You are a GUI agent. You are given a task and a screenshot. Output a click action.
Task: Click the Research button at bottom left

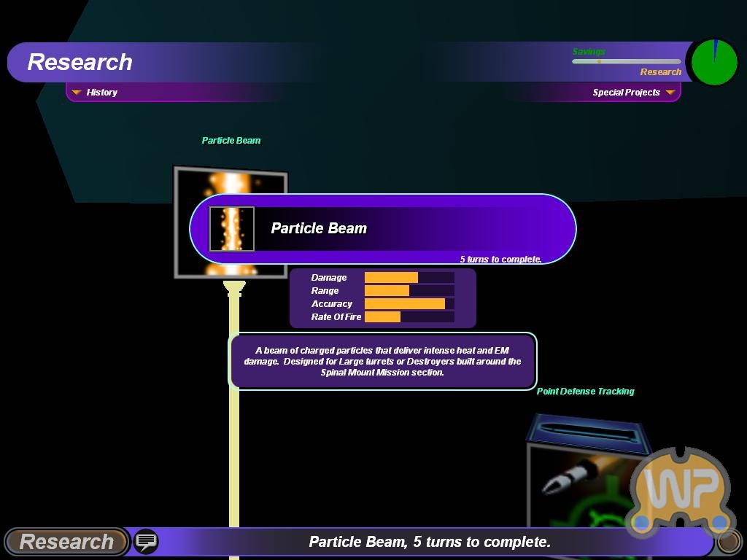(66, 542)
